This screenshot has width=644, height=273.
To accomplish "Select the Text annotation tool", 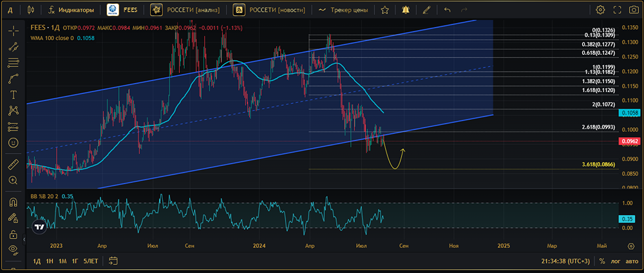I will tap(14, 95).
